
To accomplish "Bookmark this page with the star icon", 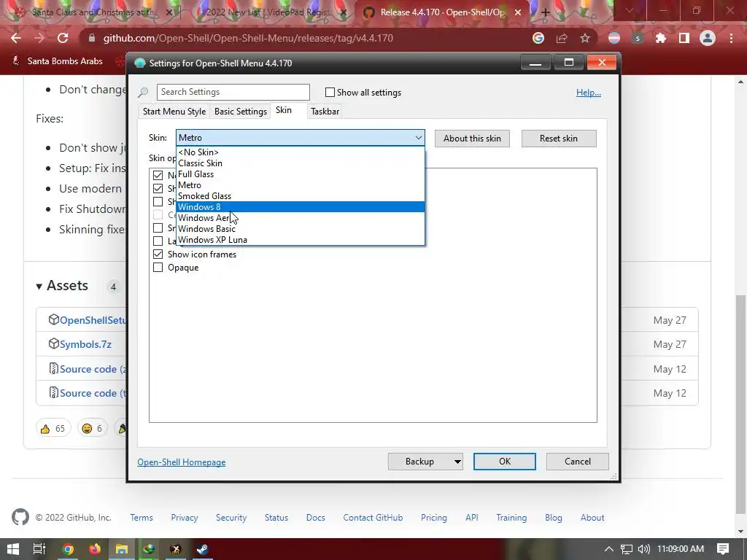I will click(x=585, y=38).
